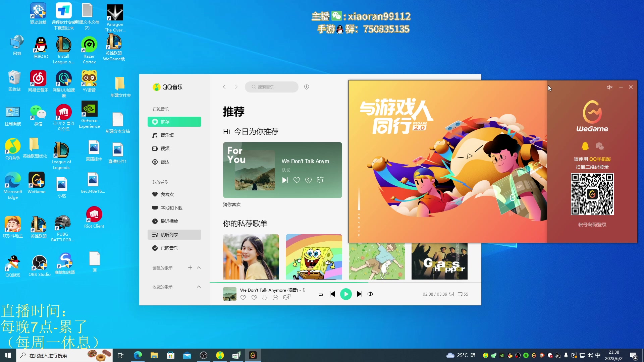Collapse the 收藏的歌单 section
This screenshot has width=644, height=362.
click(x=199, y=287)
